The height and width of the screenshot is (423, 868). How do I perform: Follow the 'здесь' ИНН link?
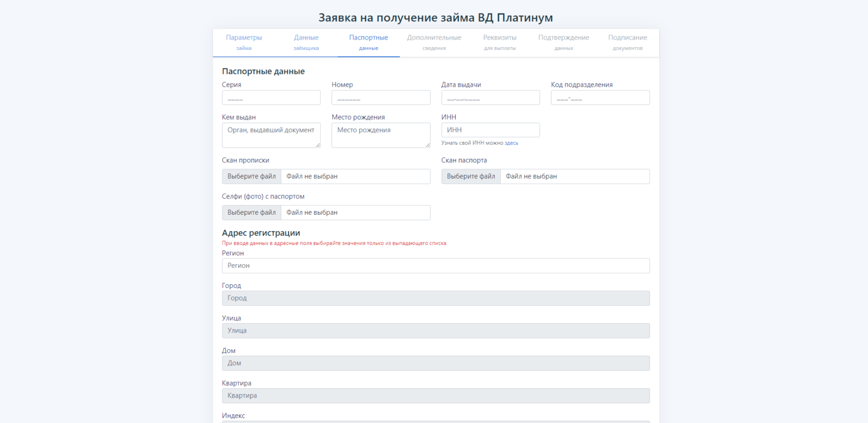[511, 143]
